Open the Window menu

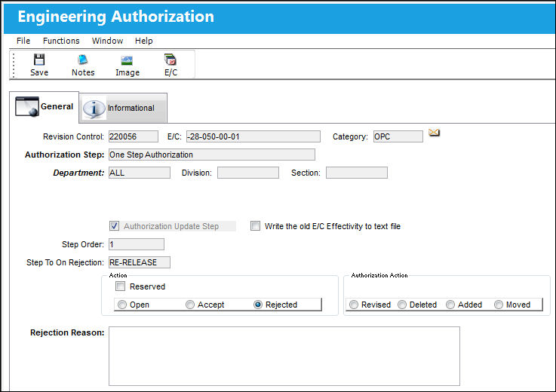tap(107, 41)
